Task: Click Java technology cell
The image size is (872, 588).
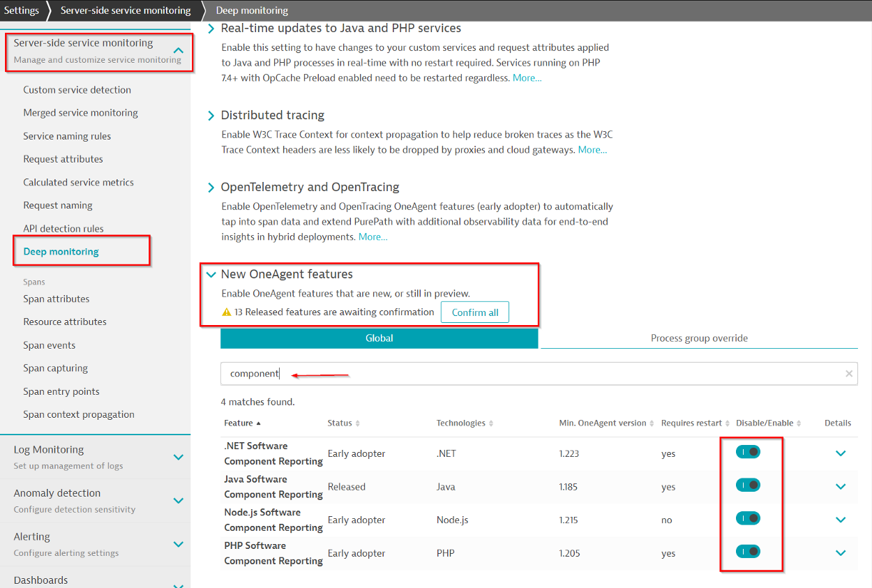Action: tap(446, 487)
